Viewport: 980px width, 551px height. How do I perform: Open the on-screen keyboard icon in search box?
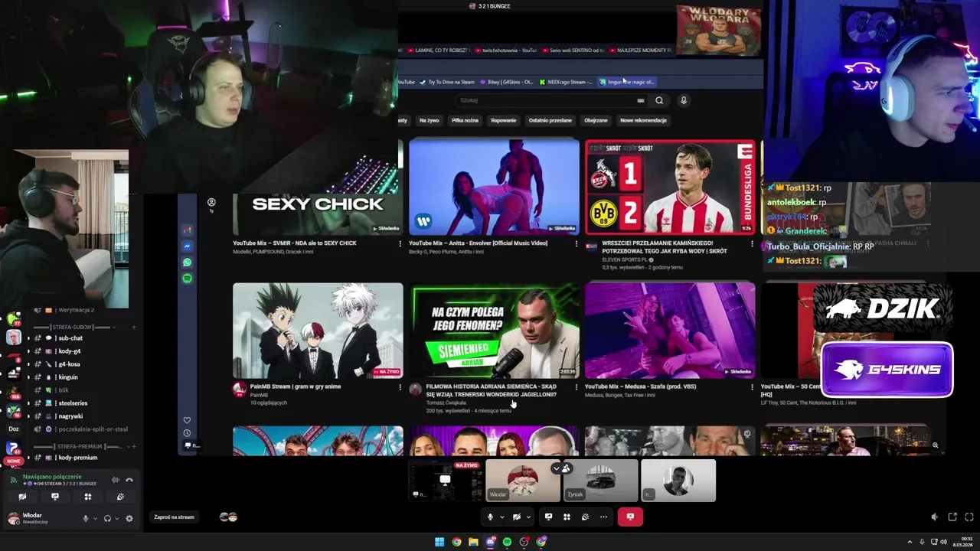(x=641, y=100)
